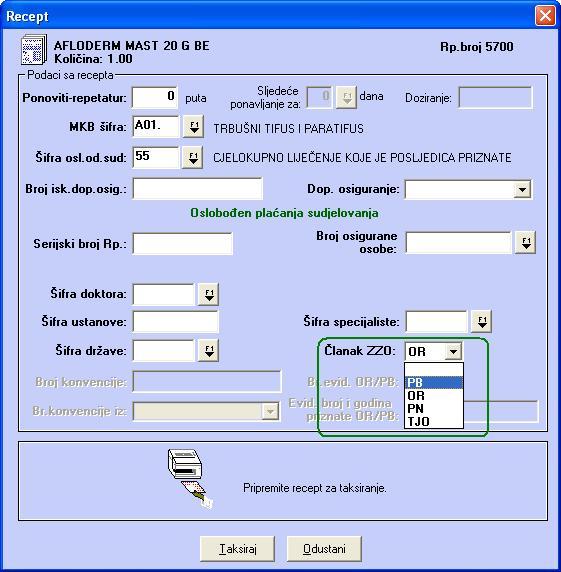Open the F1 lookup next to Šifra države
The height and width of the screenshot is (572, 561).
click(208, 351)
